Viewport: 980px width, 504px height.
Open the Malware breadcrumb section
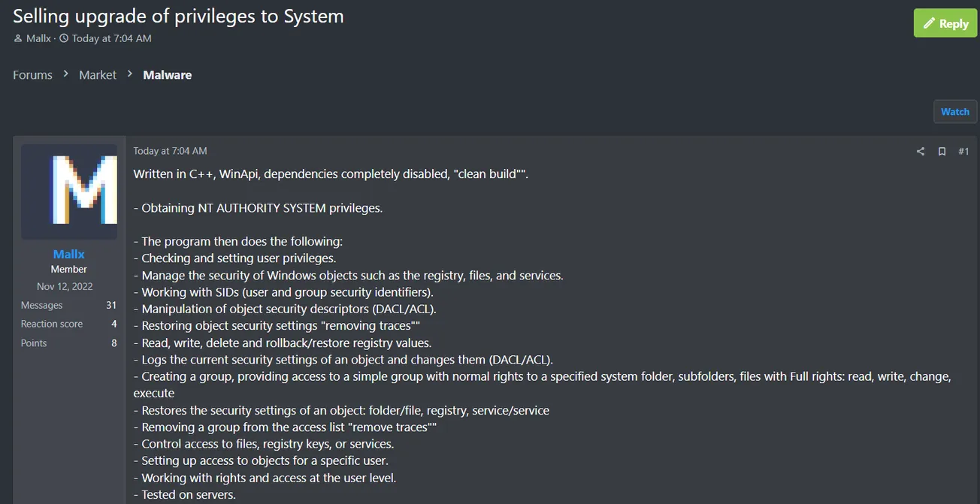[167, 74]
